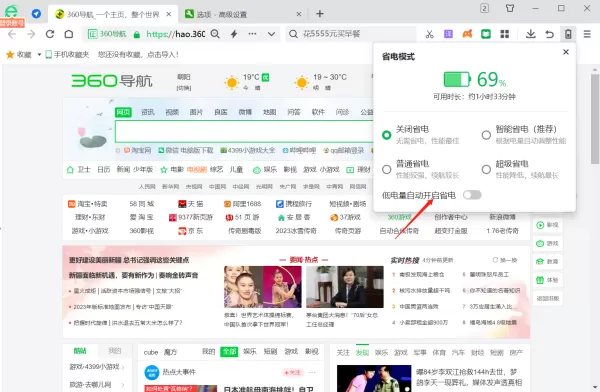600x392 pixels.
Task: Select the 视频 search category tab
Action: 172,112
